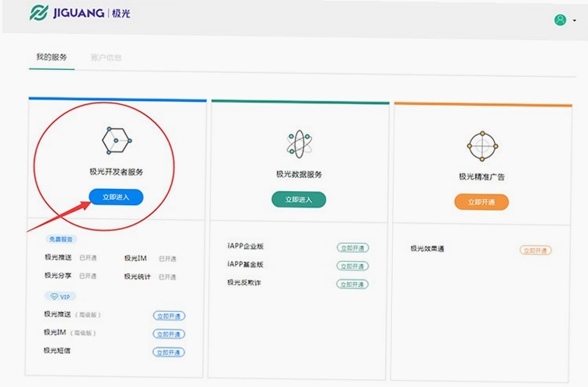Screen dimensions: 588x387
Task: Click 已开通 status next to 极光统计
Action: 167,277
